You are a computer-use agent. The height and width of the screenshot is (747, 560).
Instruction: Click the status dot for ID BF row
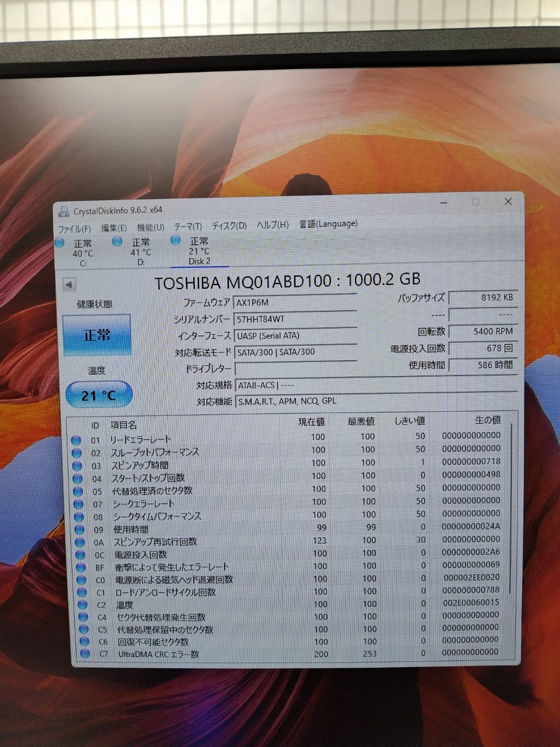pos(81,567)
